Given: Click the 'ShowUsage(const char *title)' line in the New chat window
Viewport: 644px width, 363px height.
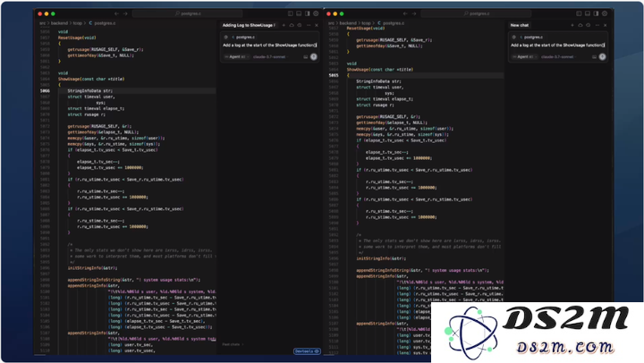Looking at the screenshot, I should (380, 70).
